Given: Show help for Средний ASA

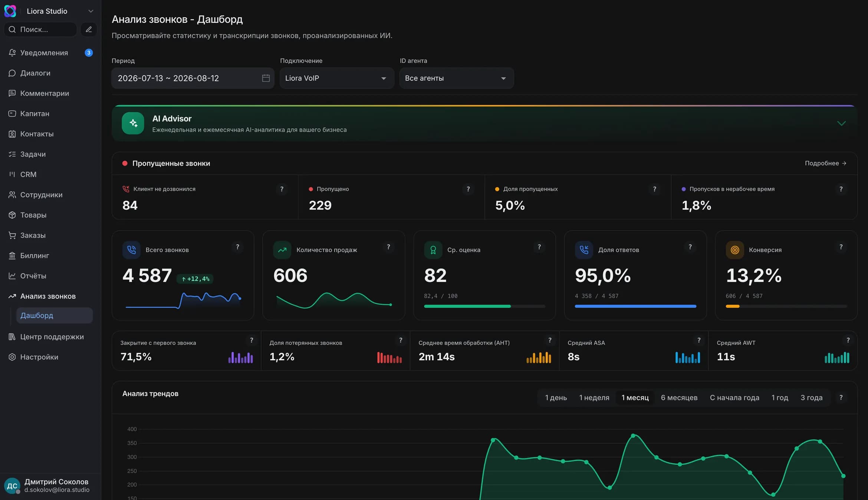Looking at the screenshot, I should point(699,340).
